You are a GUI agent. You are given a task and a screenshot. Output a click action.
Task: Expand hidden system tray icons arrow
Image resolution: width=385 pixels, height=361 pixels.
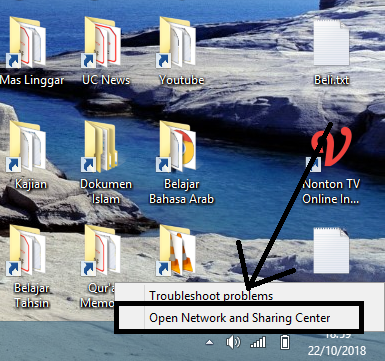tap(209, 342)
